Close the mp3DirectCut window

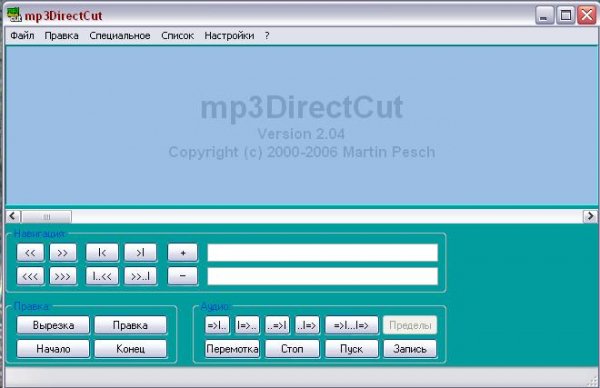coord(587,15)
